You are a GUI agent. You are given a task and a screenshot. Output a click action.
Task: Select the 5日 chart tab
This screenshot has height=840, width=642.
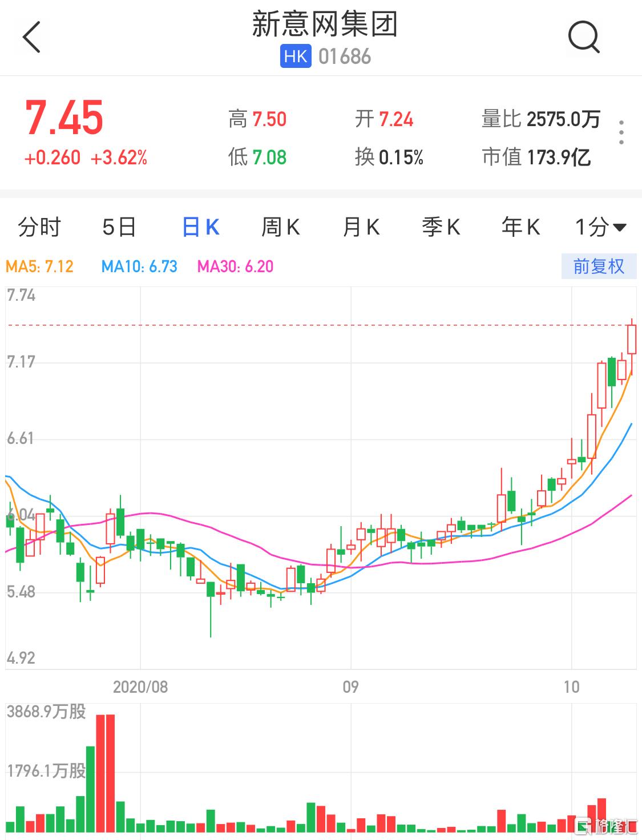tap(119, 227)
